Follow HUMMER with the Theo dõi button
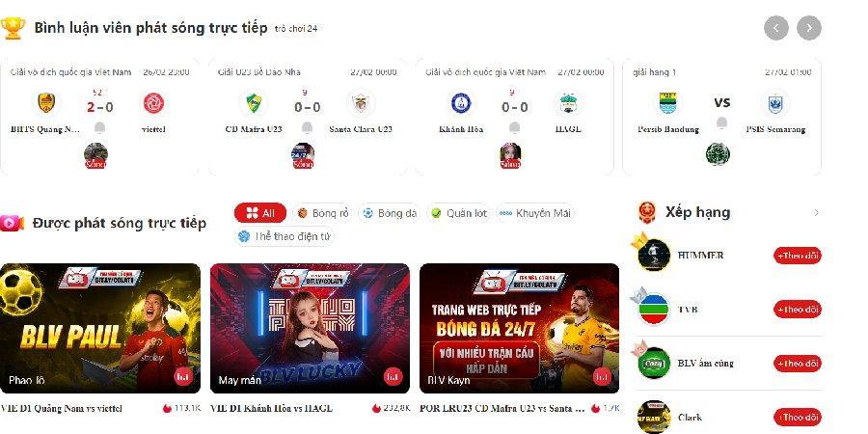868x434 pixels. (x=798, y=256)
